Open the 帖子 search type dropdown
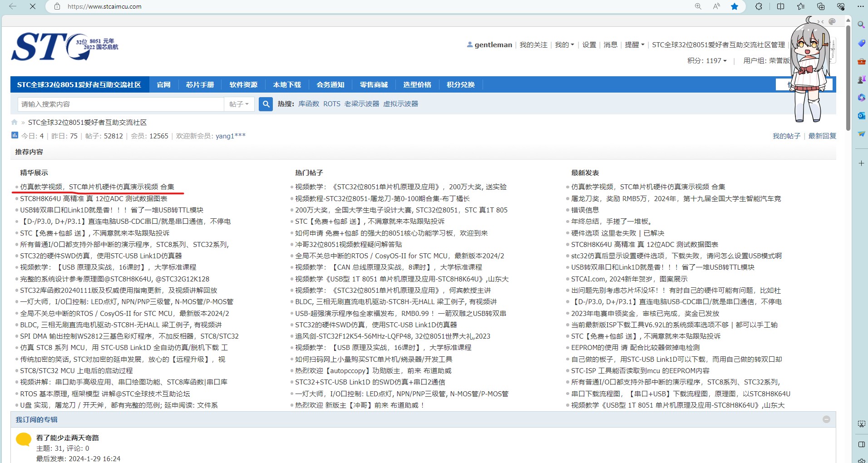Viewport: 868px width, 463px height. (x=239, y=104)
